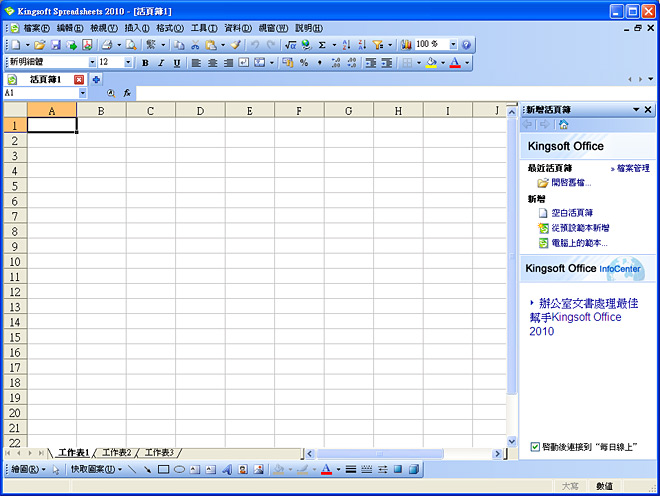Open the 資料(D) menu
The width and height of the screenshot is (660, 496).
point(238,28)
